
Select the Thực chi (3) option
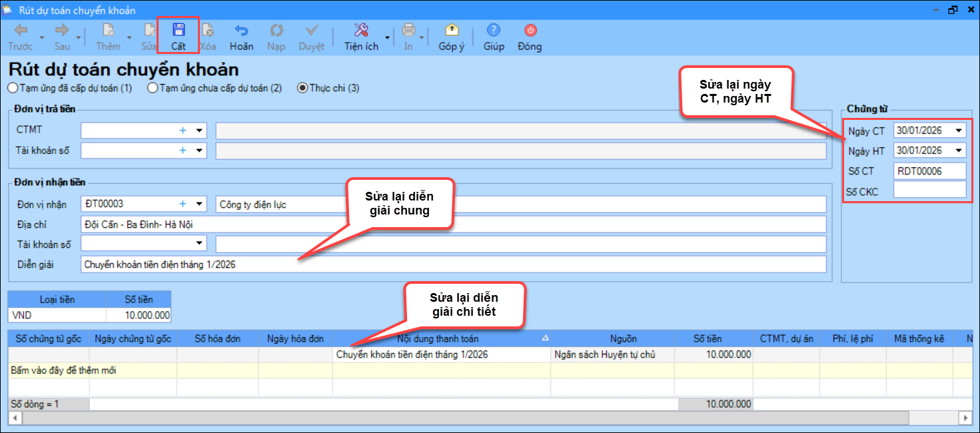pyautogui.click(x=302, y=88)
